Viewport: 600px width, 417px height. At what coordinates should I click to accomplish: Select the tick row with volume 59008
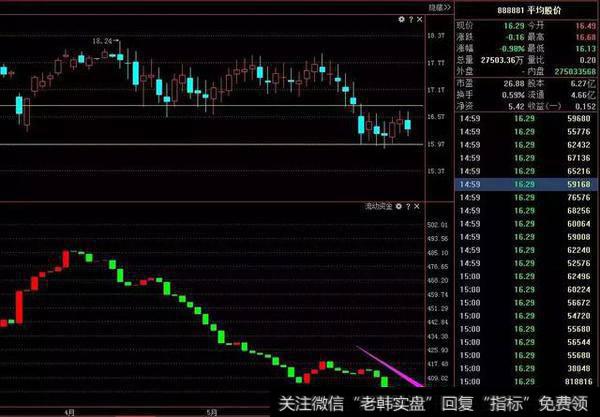[x=526, y=237]
